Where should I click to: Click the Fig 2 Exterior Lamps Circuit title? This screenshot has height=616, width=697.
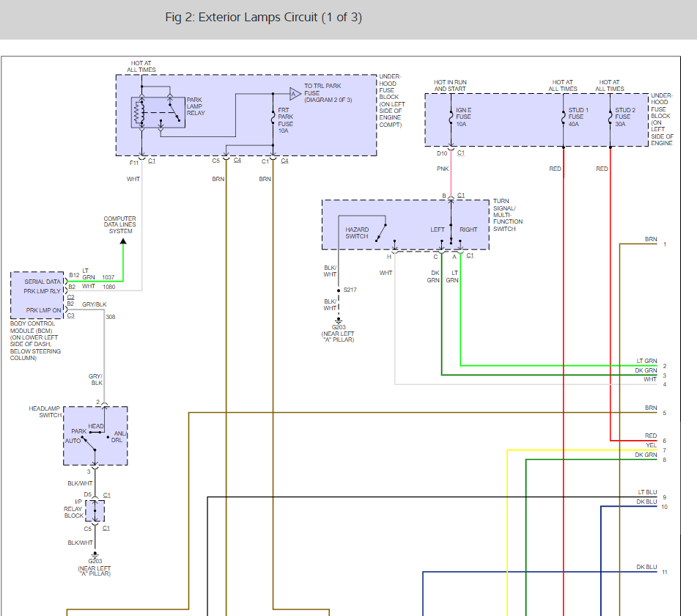263,18
